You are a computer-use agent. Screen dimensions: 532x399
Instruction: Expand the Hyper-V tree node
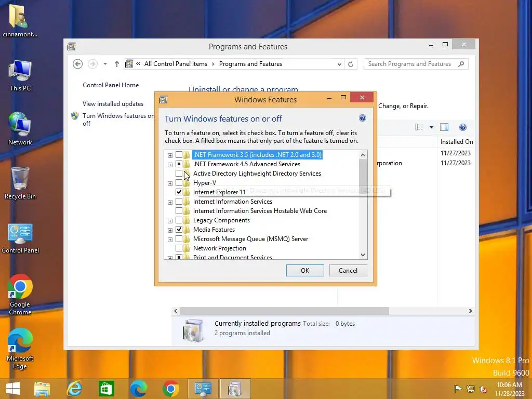(170, 183)
